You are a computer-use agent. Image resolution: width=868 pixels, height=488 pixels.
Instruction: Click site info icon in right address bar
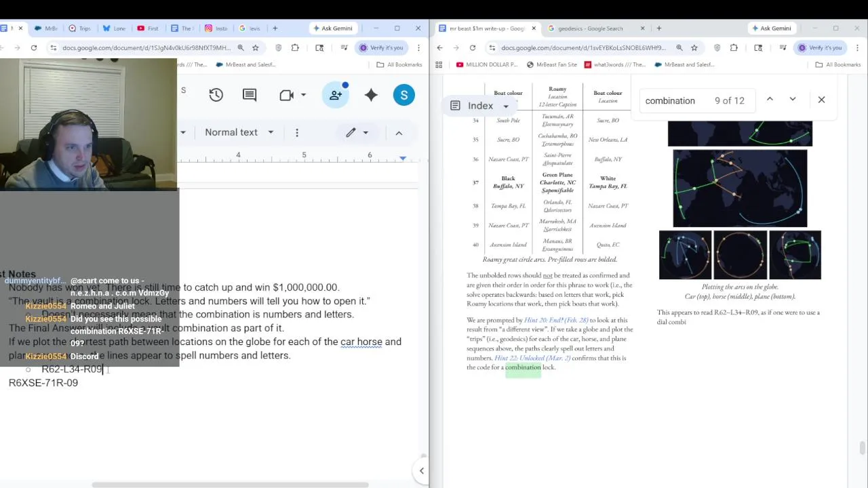click(x=491, y=47)
